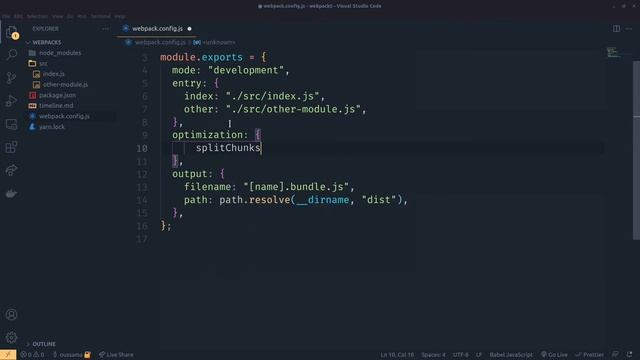Open the Live Share activity bar icon
Viewport: 640px width, 360px height.
point(11,170)
